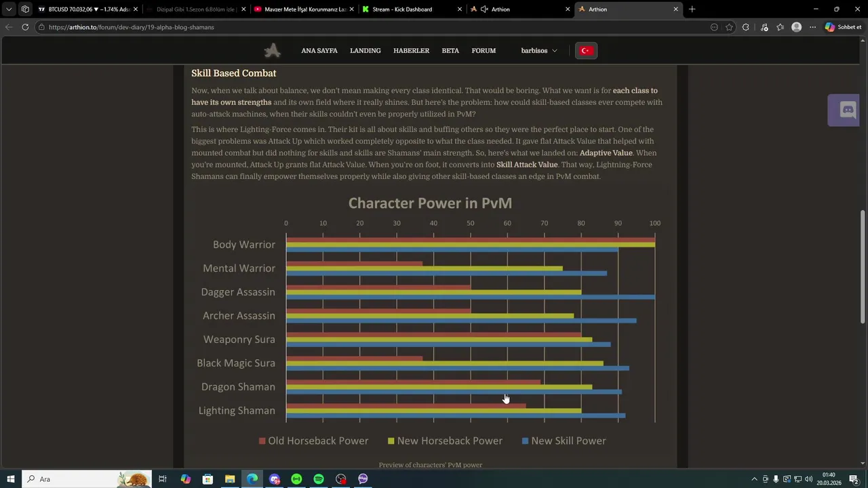Close the Stream - Kick Dashboard tab
This screenshot has width=868, height=488.
[460, 9]
